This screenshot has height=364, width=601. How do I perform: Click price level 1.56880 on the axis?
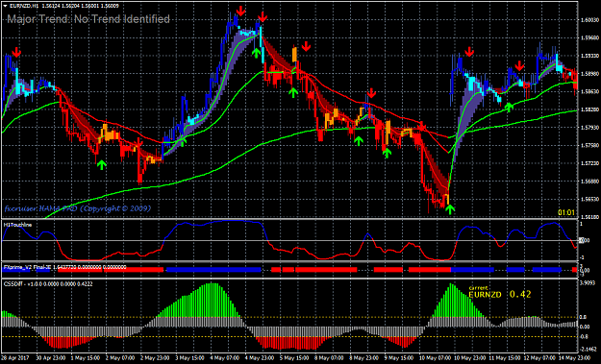tap(588, 182)
